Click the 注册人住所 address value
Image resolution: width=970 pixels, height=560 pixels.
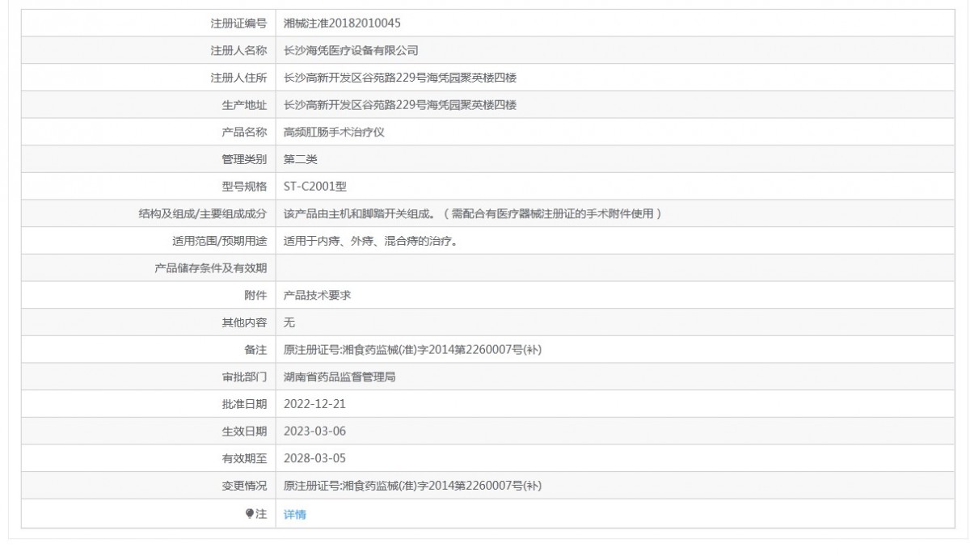click(x=400, y=78)
